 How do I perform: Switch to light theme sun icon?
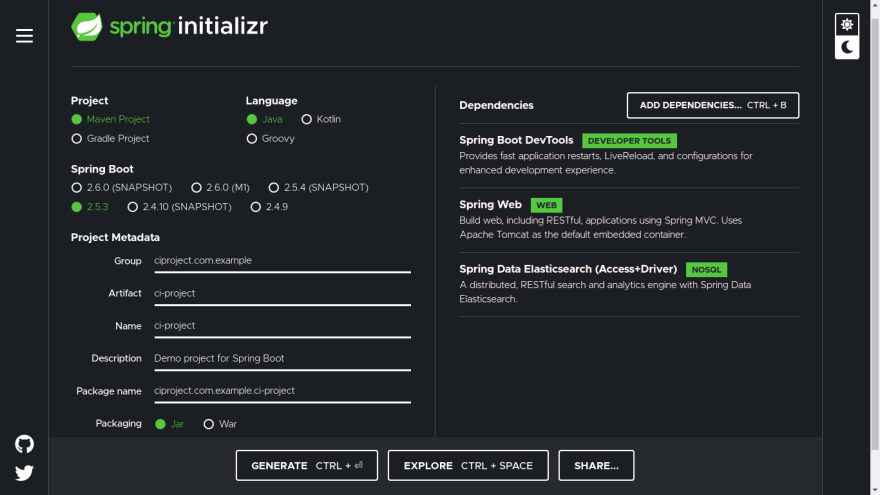847,25
